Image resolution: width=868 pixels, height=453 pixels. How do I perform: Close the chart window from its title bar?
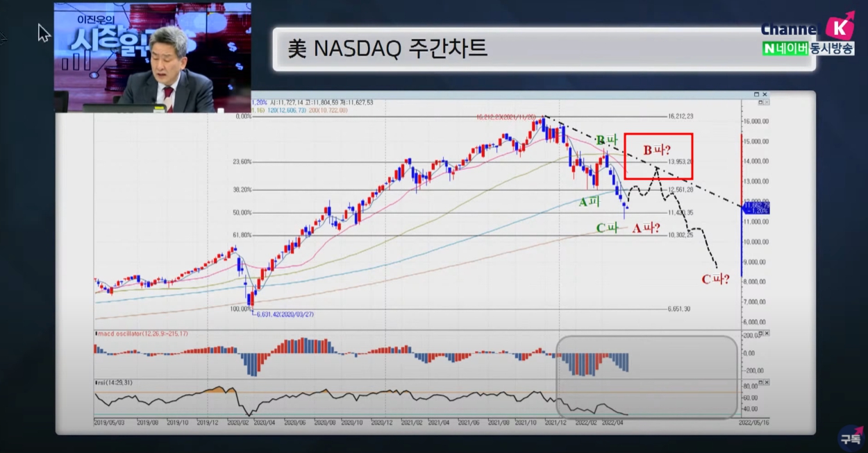765,94
